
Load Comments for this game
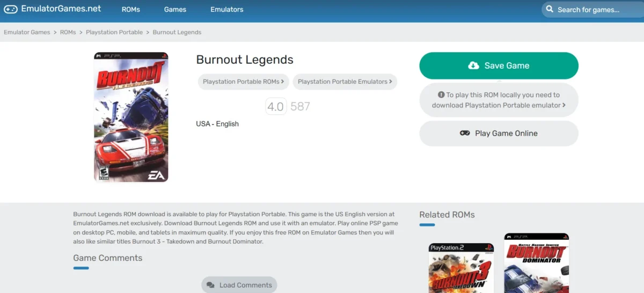239,285
